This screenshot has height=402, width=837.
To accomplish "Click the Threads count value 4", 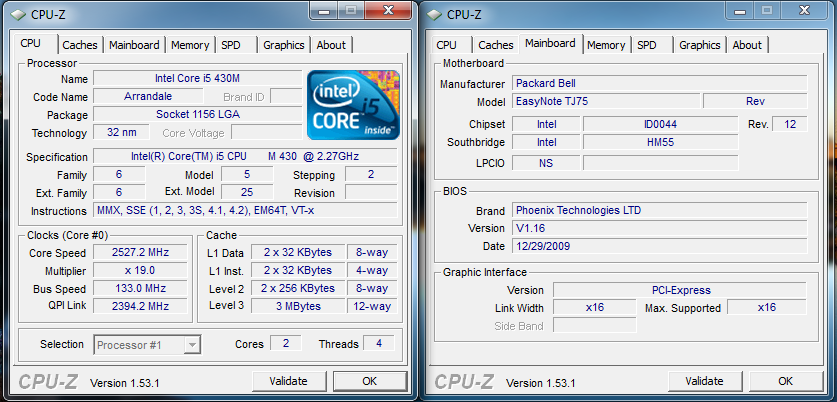I will 379,343.
